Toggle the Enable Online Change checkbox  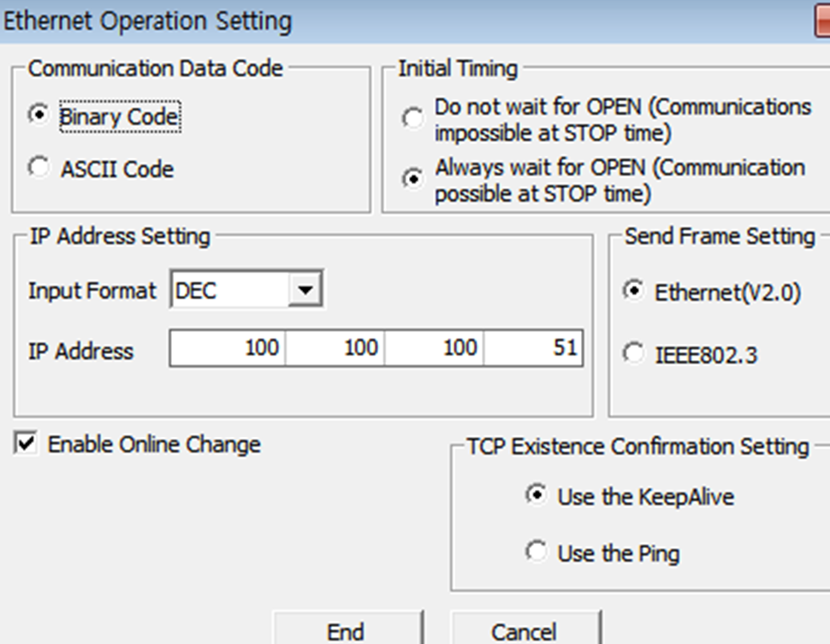coord(27,444)
